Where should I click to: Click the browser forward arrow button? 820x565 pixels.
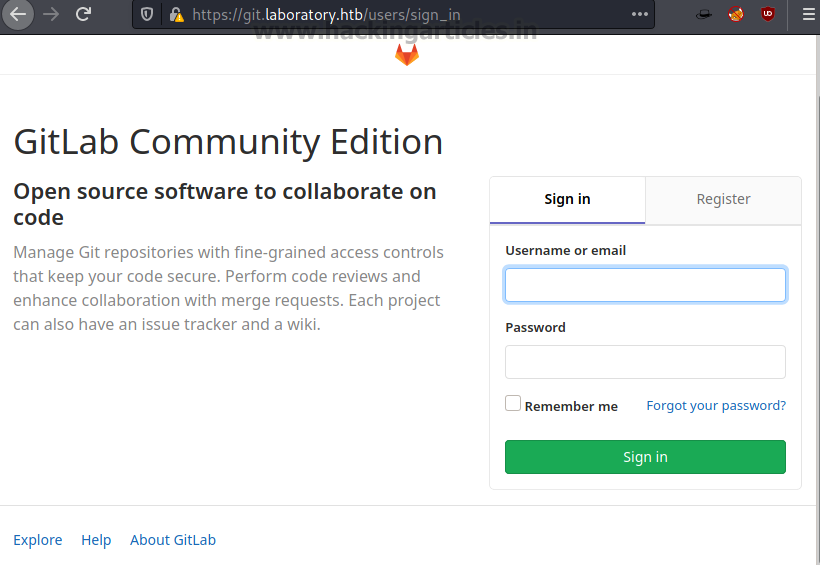[x=51, y=14]
